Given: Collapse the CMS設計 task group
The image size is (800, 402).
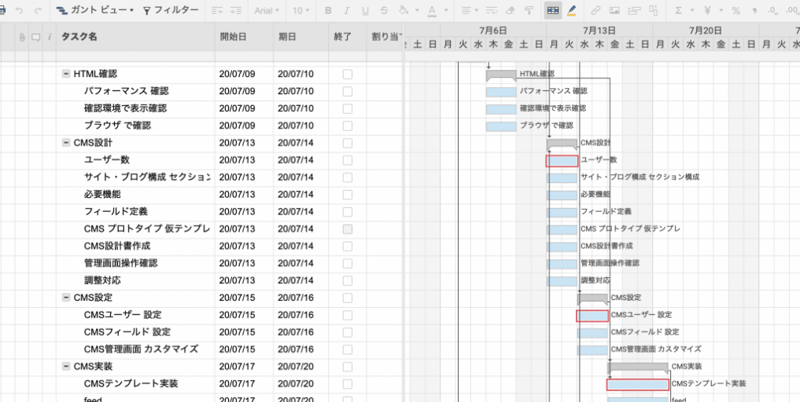Looking at the screenshot, I should 66,143.
